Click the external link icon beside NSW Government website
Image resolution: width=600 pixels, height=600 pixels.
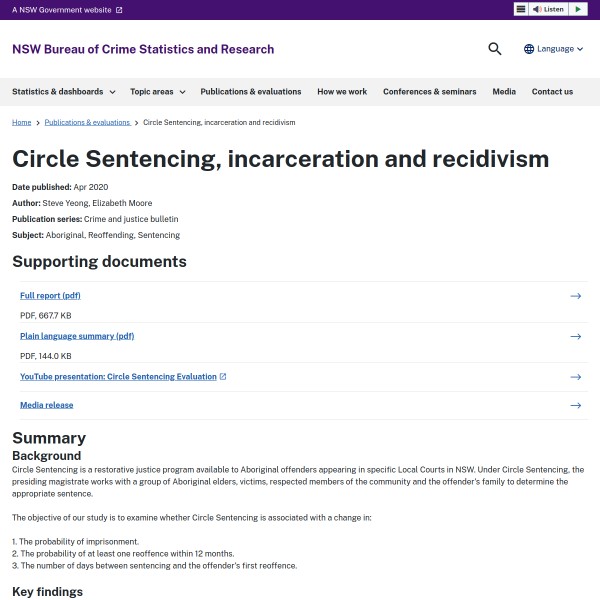pos(119,10)
